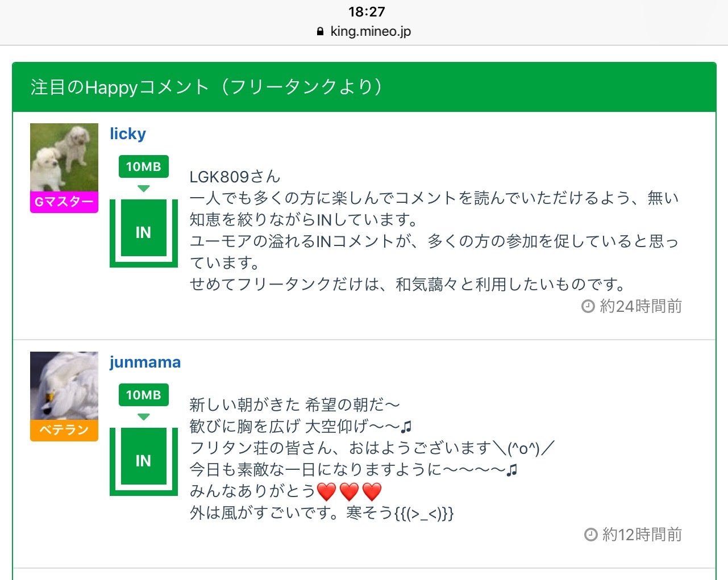This screenshot has width=728, height=580.
Task: Click the line starting 一人でも多くの方に
Action: pos(434,198)
